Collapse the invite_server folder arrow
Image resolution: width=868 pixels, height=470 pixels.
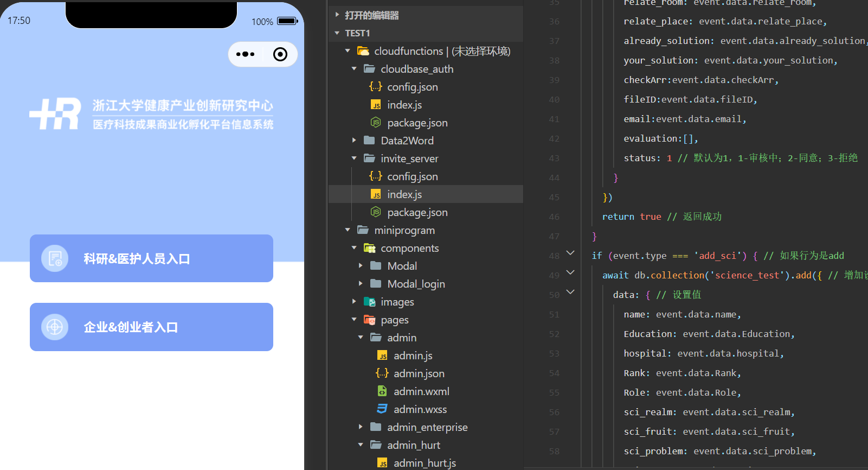point(354,158)
